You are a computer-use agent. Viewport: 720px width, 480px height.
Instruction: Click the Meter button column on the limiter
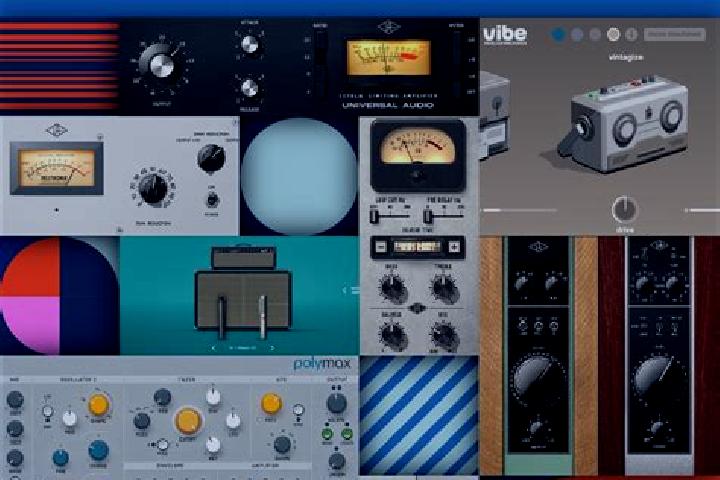(456, 62)
